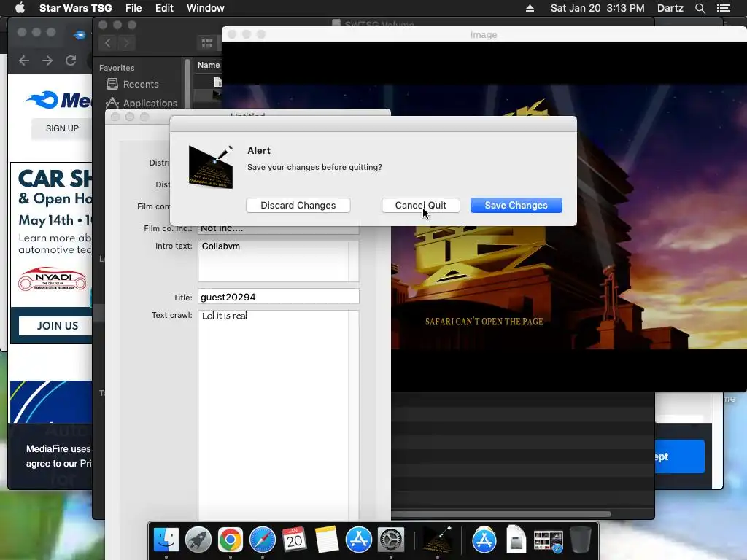The height and width of the screenshot is (560, 747).
Task: Open the Applications folder stack in Dock
Action: 484,540
